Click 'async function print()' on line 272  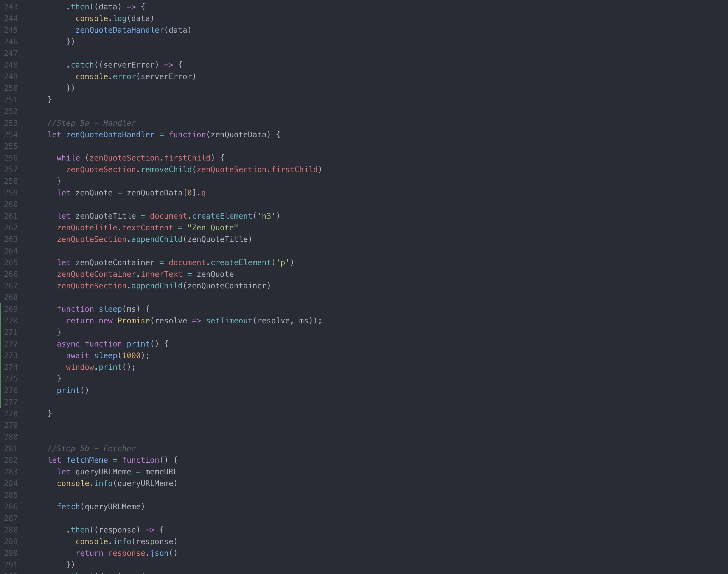pos(108,344)
